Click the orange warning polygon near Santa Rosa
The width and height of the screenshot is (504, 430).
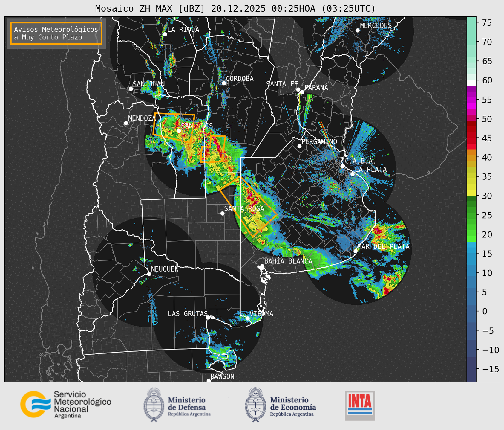point(248,207)
